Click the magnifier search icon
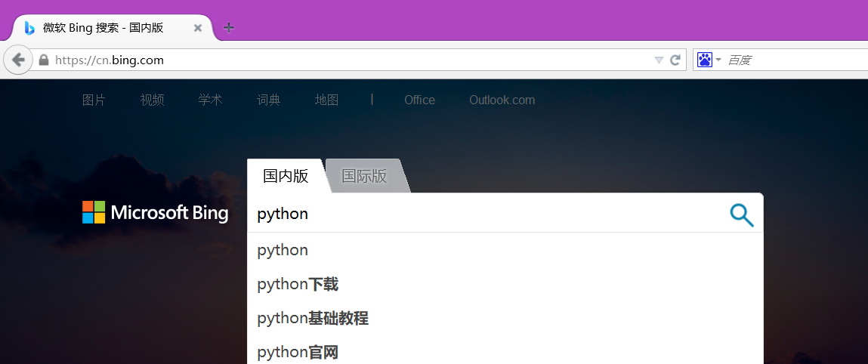The image size is (868, 364). (742, 214)
